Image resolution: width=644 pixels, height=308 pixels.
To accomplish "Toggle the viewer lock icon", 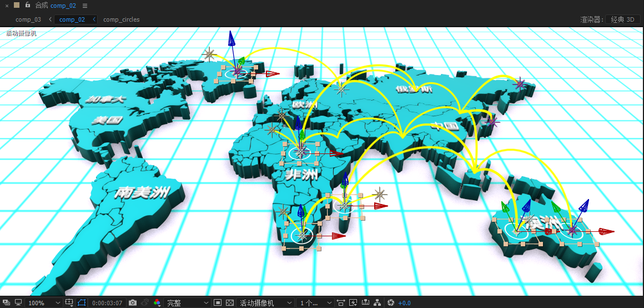I will [27, 5].
